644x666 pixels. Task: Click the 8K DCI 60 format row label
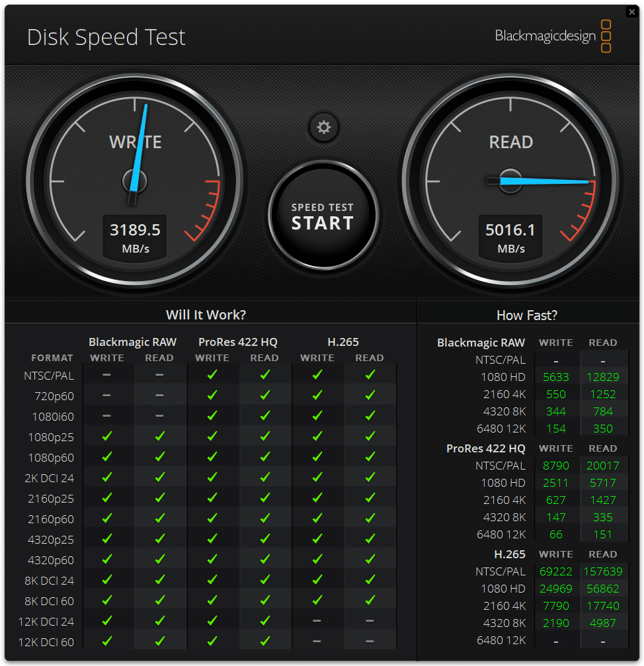49,601
